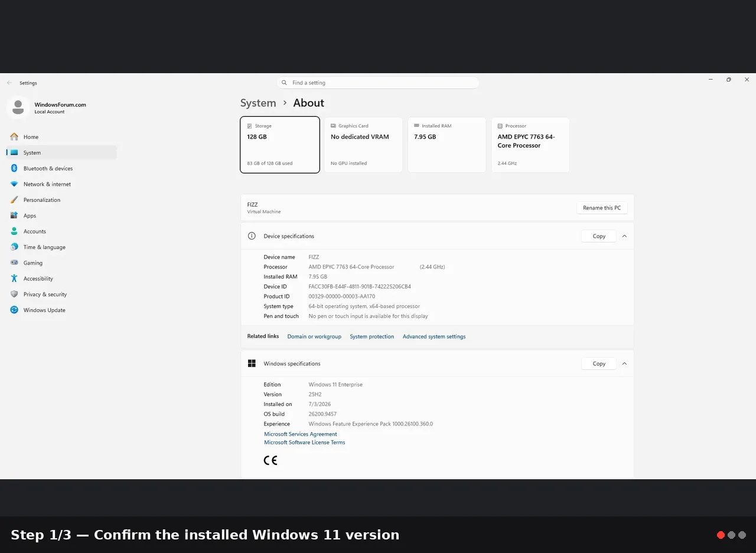Collapse the Device specifications section chevron
Viewport: 756px width, 553px height.
624,236
